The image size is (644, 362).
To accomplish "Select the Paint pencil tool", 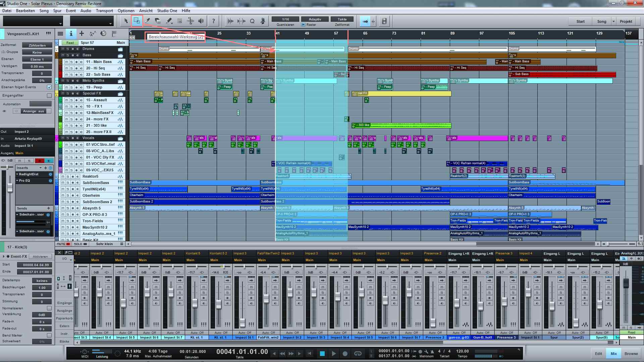I will 169,21.
